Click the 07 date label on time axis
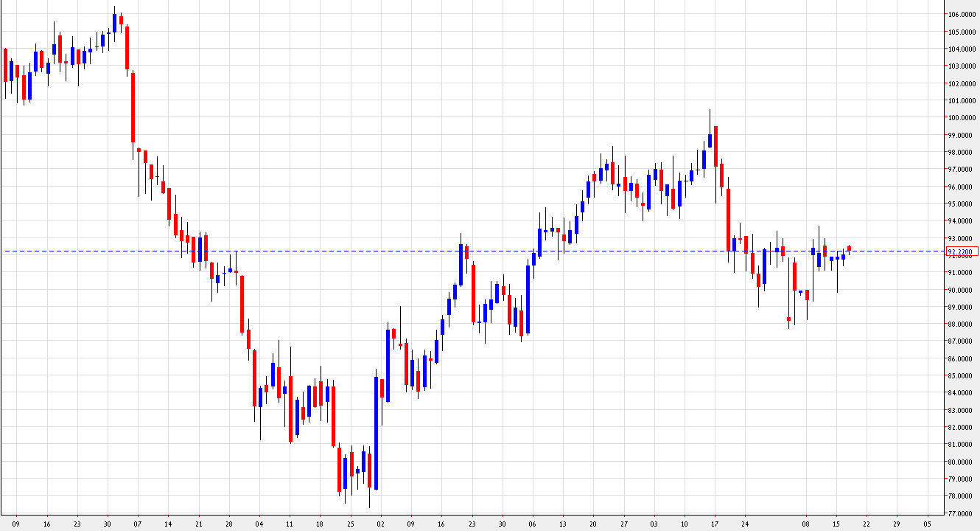 coord(138,523)
